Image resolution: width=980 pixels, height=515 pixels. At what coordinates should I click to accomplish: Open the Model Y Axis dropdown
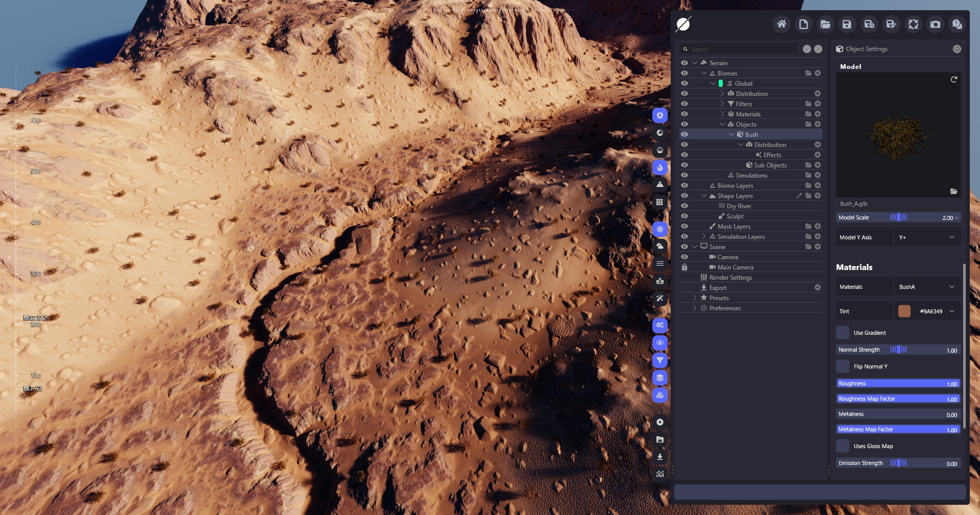[927, 237]
